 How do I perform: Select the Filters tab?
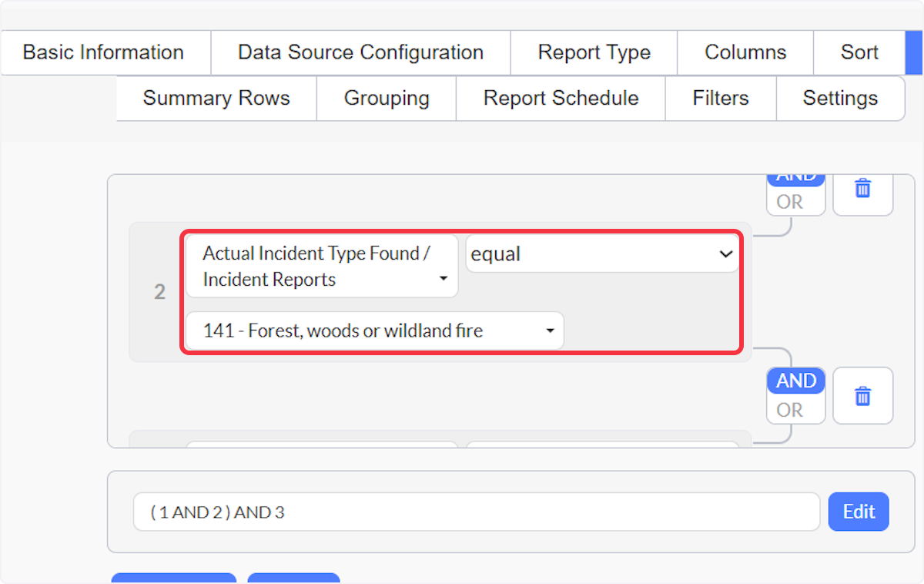(721, 98)
